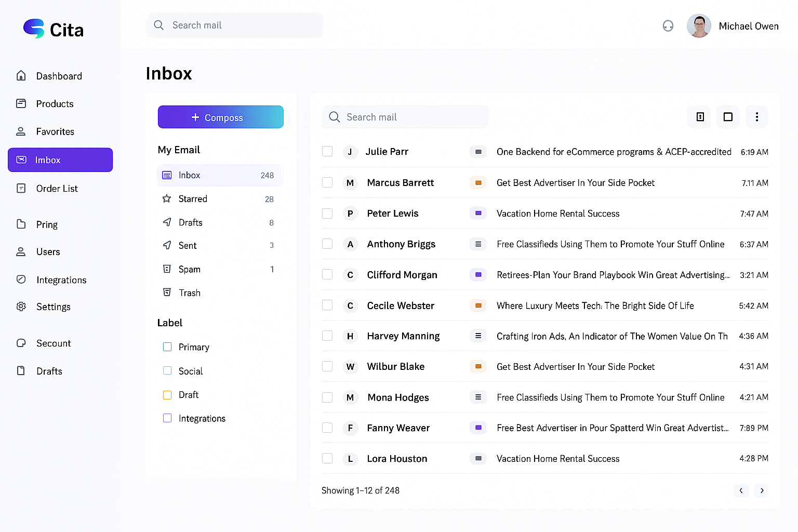This screenshot has width=798, height=532.
Task: Select Wilbur Blake's email checkbox
Action: pos(327,366)
